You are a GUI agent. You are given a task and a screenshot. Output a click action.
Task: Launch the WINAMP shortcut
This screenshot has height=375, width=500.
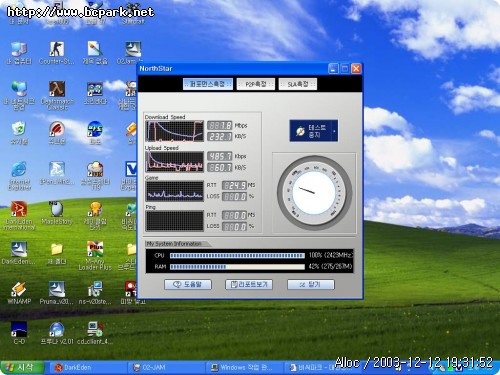19,293
